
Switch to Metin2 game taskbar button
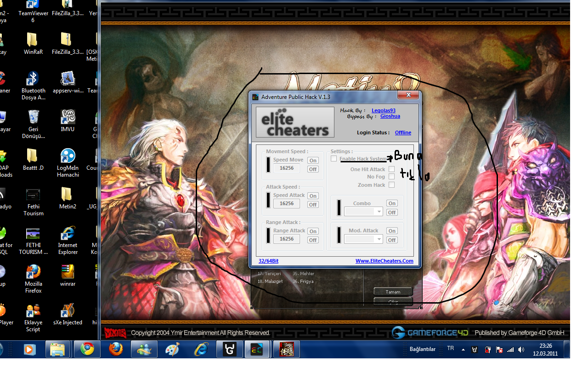click(286, 350)
